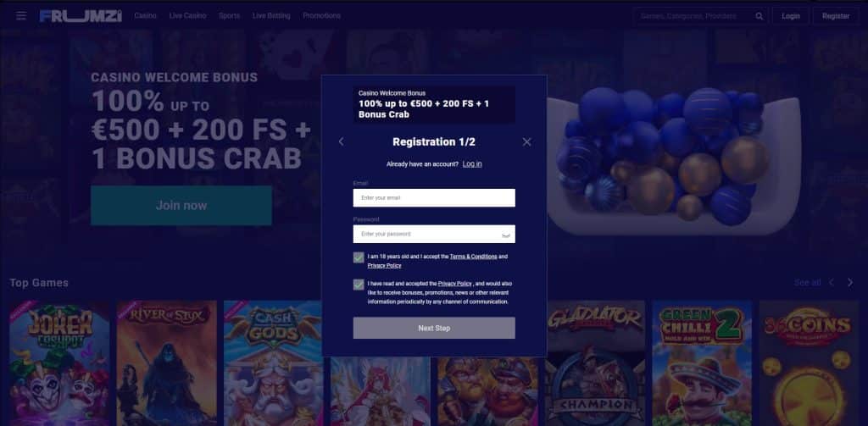Close the registration dialog with X

pos(526,142)
